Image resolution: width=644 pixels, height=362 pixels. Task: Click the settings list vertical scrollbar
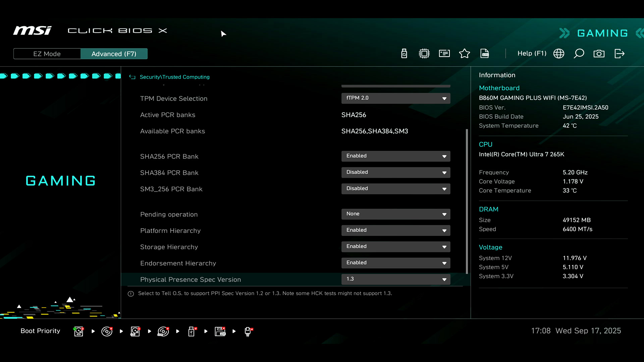pyautogui.click(x=467, y=201)
